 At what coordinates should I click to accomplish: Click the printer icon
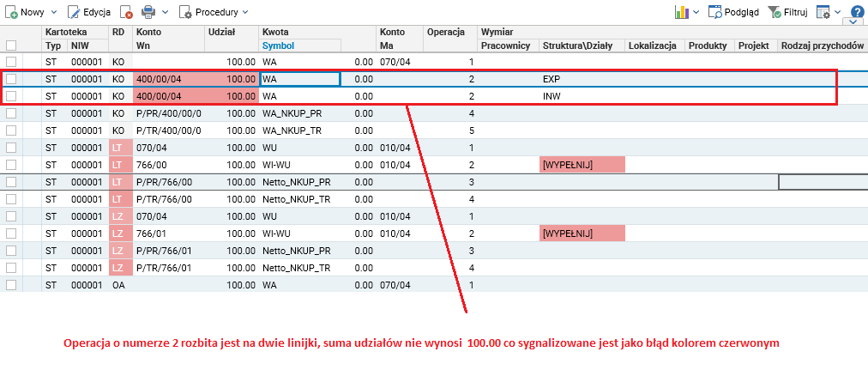coord(148,12)
